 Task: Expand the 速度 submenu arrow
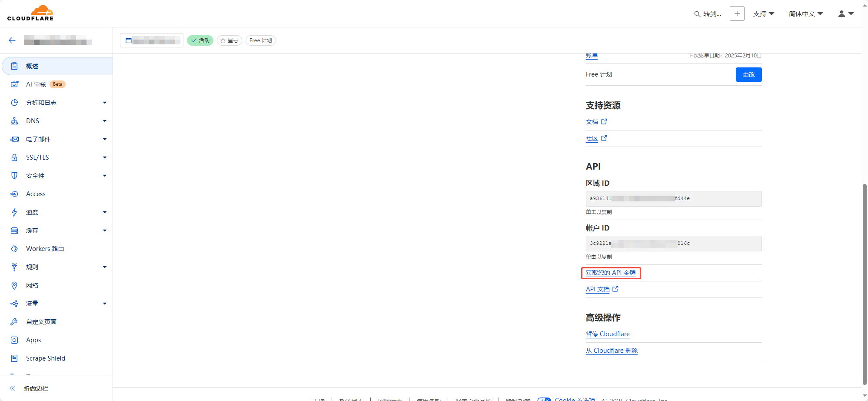[105, 212]
